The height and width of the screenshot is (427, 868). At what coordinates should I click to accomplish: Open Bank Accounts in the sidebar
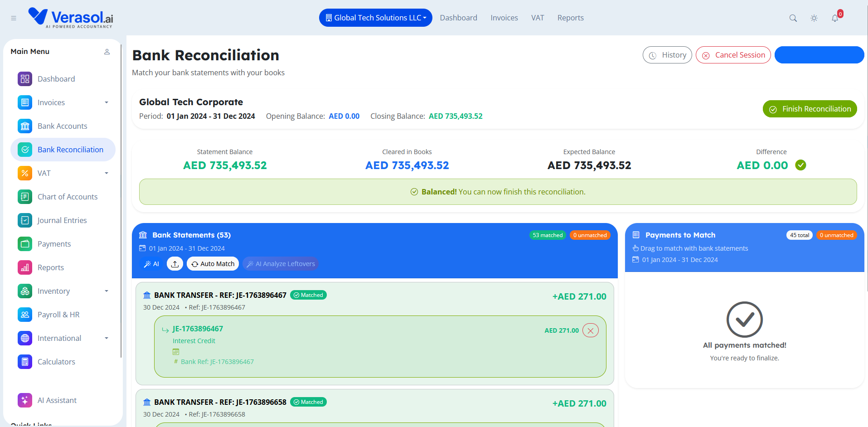pyautogui.click(x=63, y=126)
